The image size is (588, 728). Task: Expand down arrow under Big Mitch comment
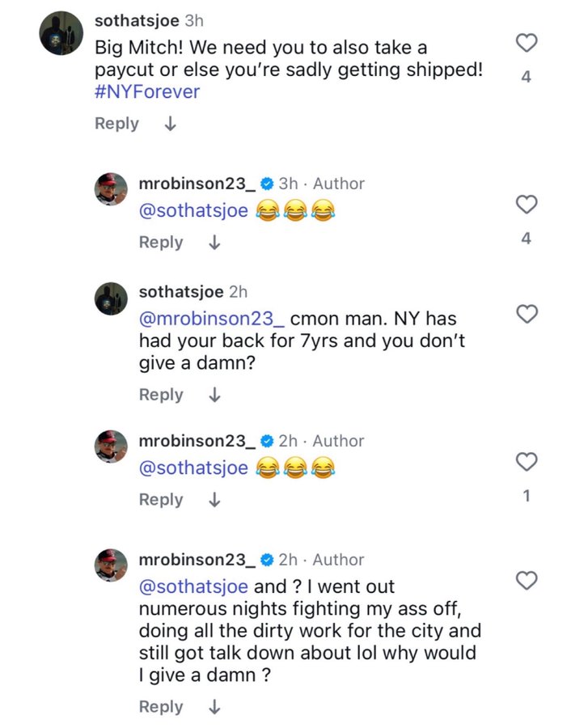coord(170,125)
